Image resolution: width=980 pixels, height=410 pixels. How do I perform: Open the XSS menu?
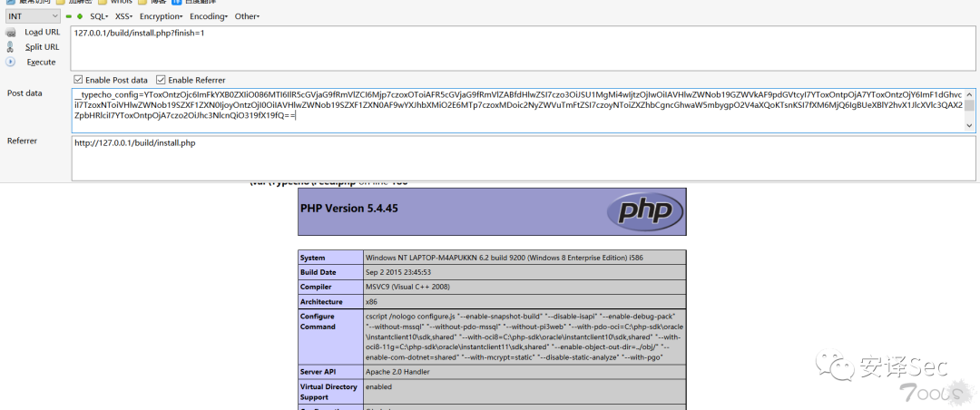(123, 16)
